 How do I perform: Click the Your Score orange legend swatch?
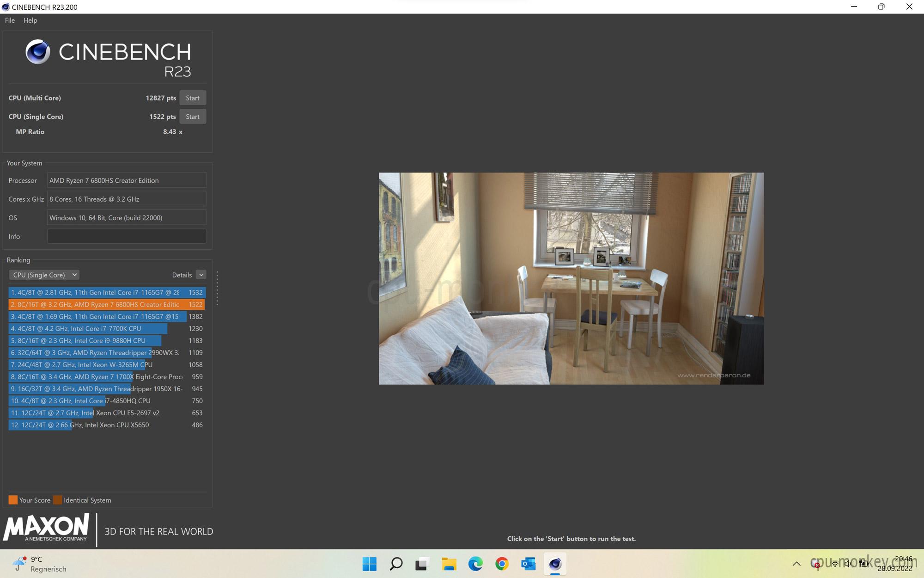[13, 500]
